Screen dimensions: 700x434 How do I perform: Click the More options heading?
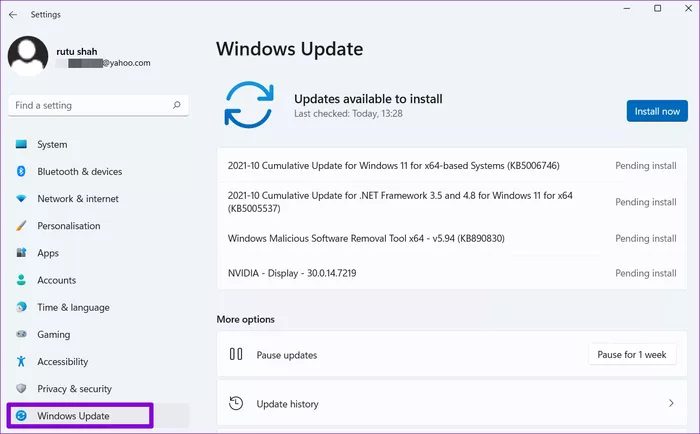(x=246, y=319)
